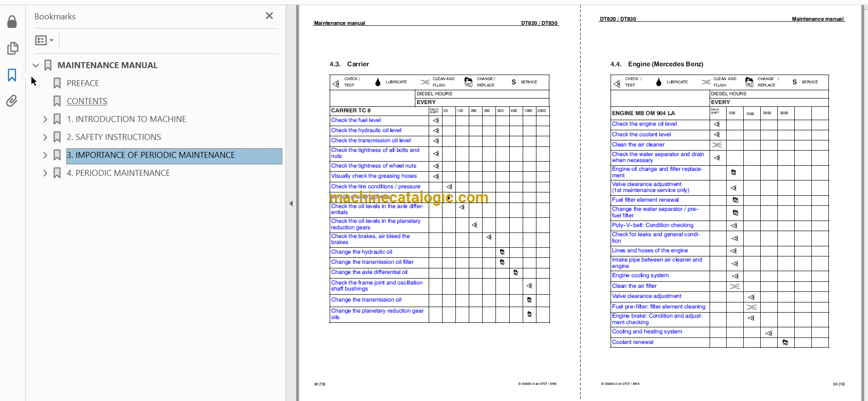The image size is (868, 401).
Task: Click 'Fuel pre-filter: filter element cleaning' link
Action: pos(658,307)
